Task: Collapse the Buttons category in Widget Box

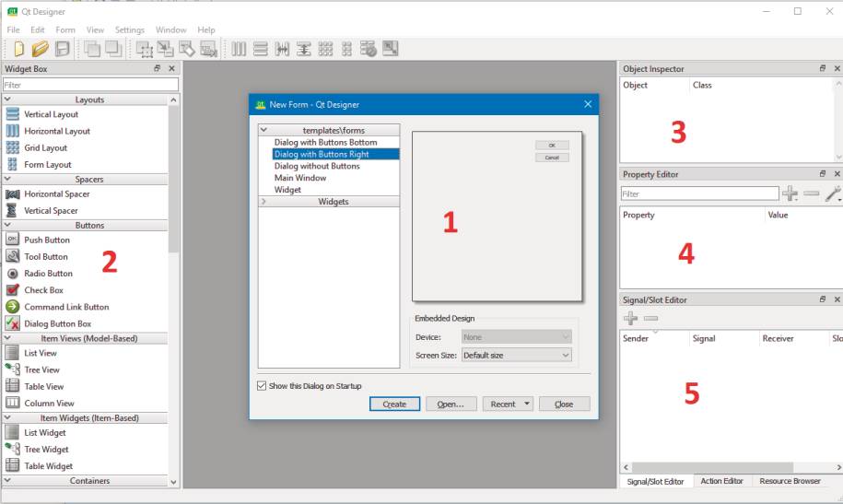Action: [x=7, y=225]
